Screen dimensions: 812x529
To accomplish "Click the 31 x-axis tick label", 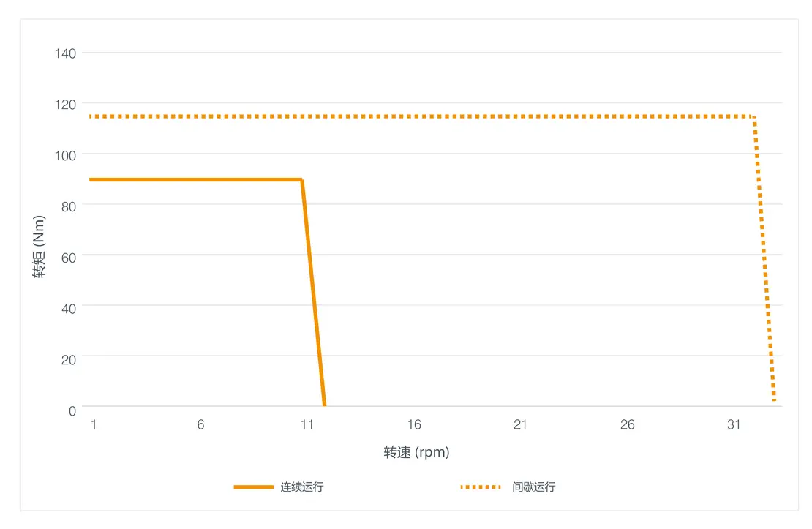I will tap(734, 425).
